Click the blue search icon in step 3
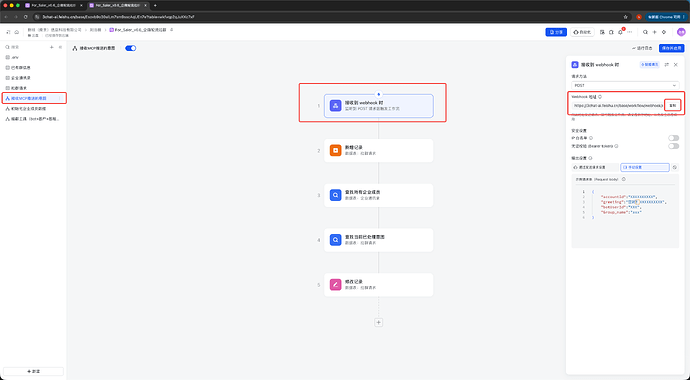This screenshot has width=690, height=380. pos(335,195)
